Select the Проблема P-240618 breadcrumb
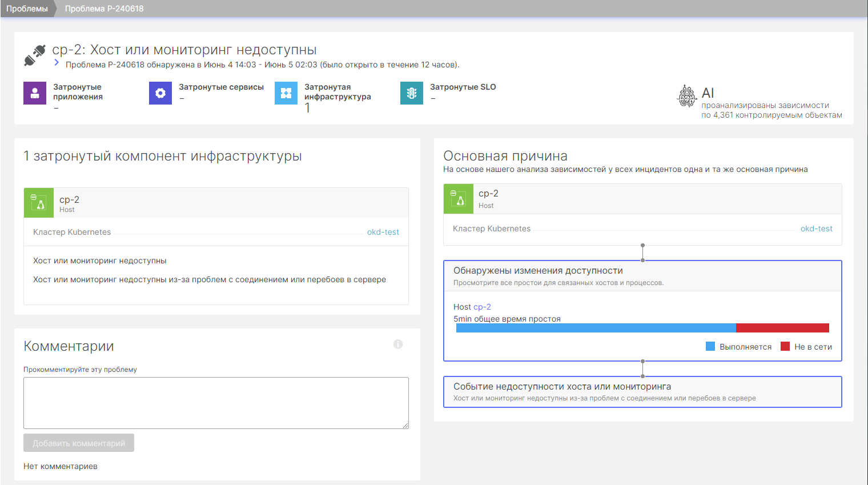The height and width of the screenshot is (485, 868). coord(104,9)
